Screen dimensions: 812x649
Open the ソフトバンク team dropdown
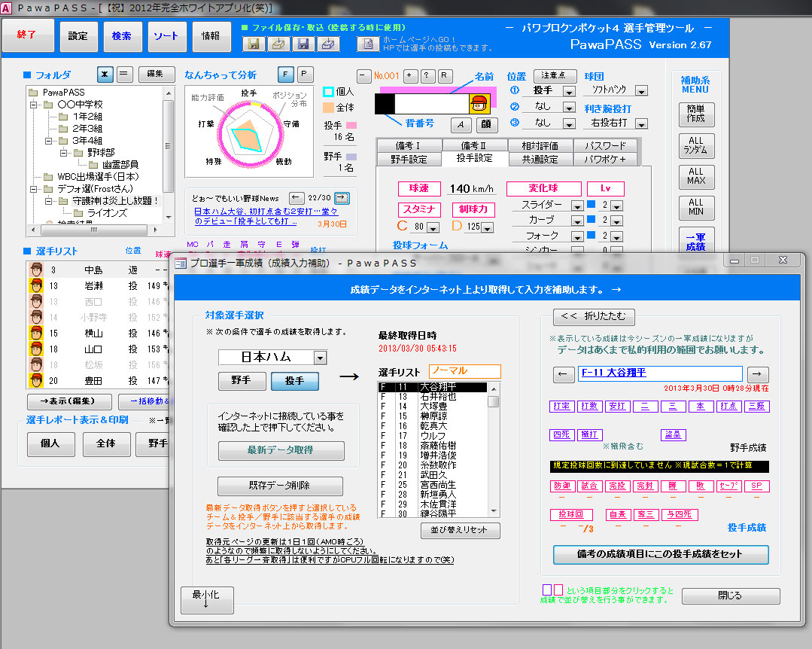point(642,91)
